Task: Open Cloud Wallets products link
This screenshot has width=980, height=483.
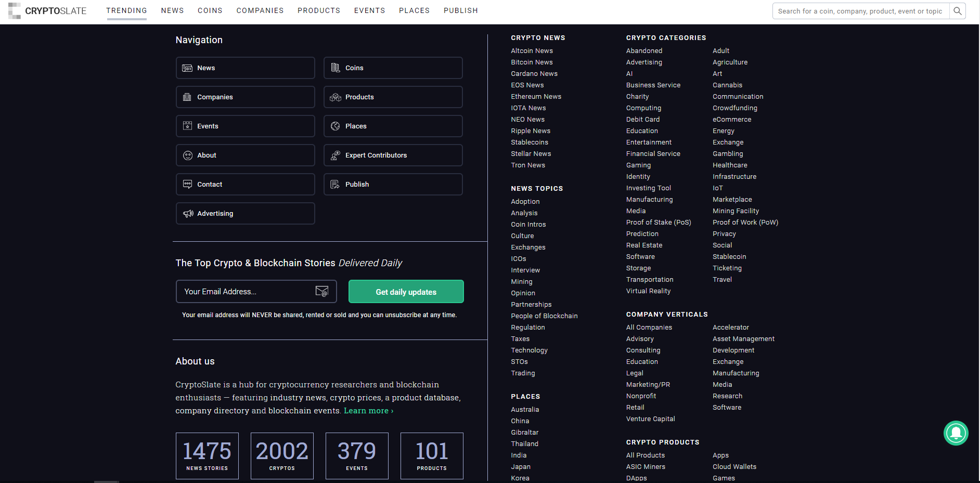Action: tap(734, 467)
